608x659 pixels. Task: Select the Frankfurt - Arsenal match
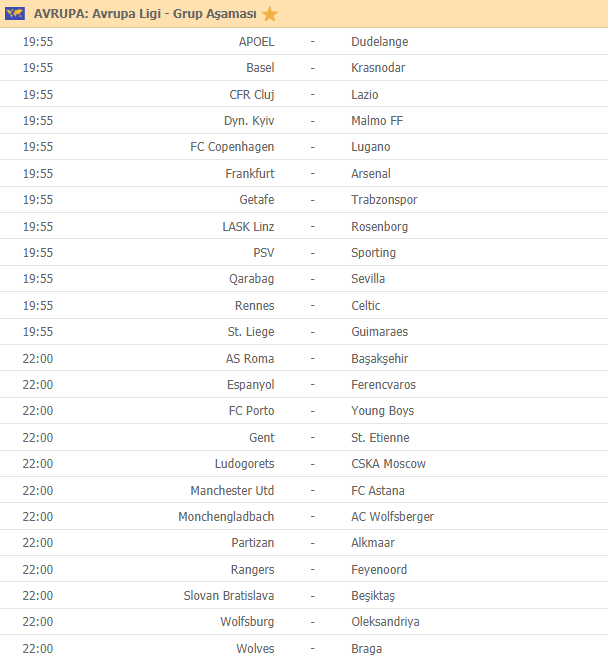click(x=304, y=174)
